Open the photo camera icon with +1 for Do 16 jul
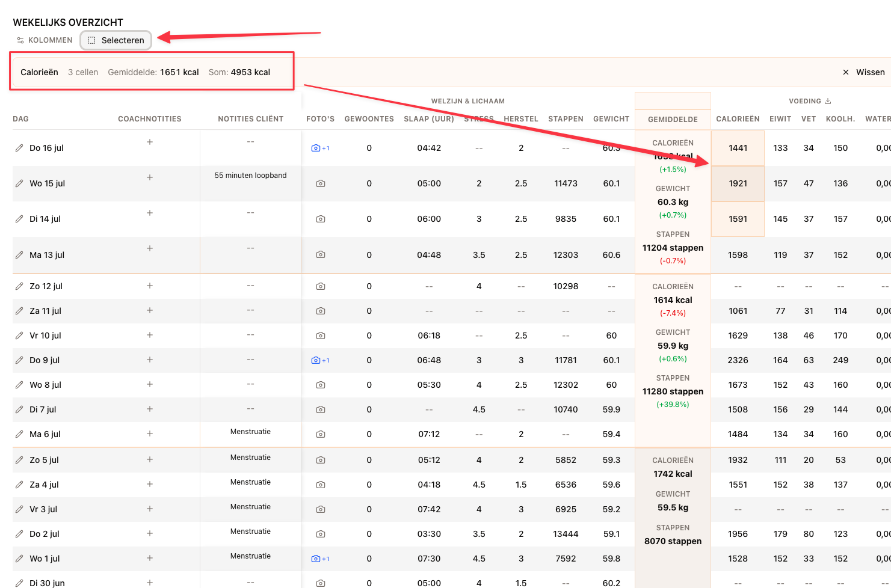891x588 pixels. [x=320, y=148]
